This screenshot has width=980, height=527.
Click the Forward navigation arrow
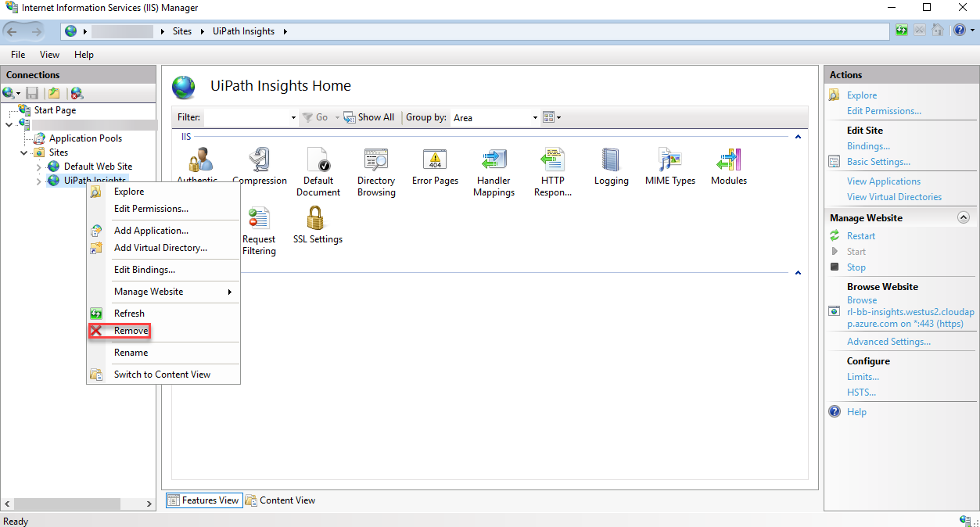(x=35, y=31)
